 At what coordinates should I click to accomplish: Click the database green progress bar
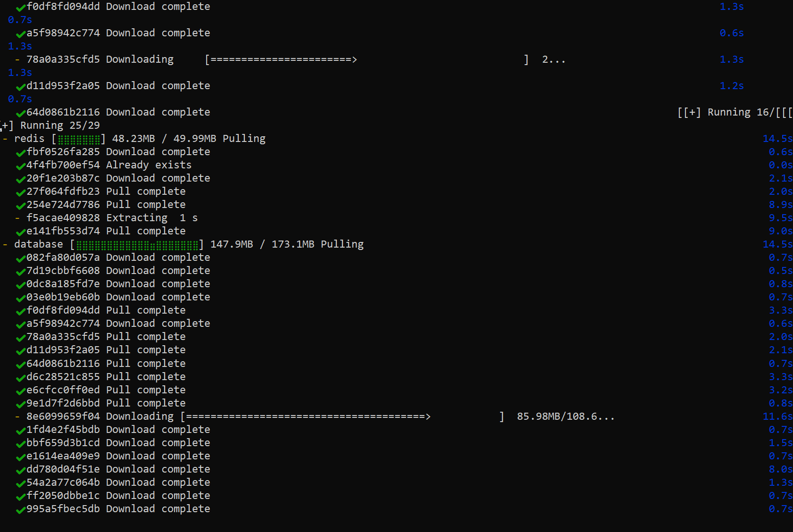tap(137, 245)
